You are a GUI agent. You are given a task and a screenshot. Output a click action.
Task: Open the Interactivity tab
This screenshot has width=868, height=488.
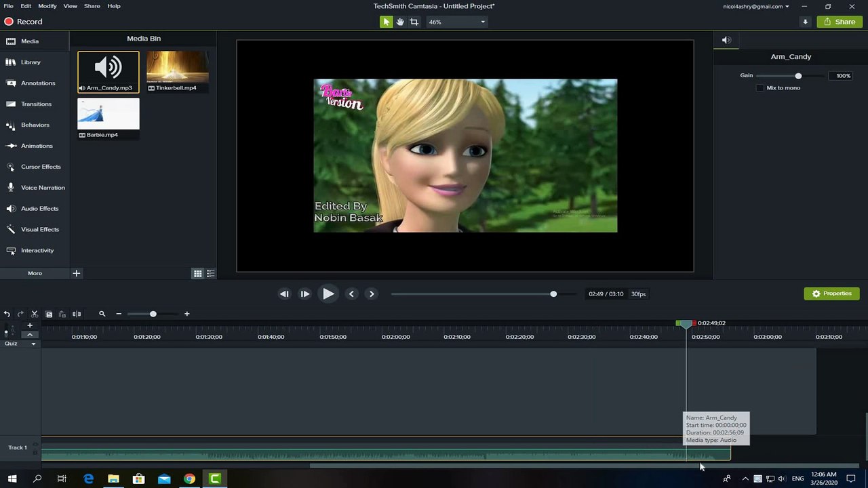[x=35, y=251]
